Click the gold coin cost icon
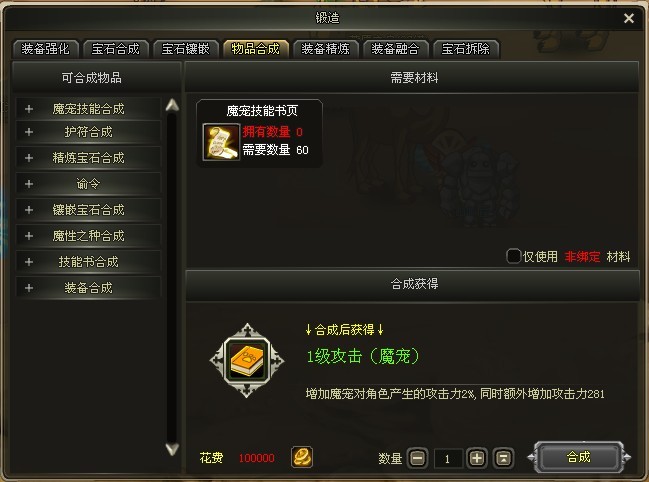The width and height of the screenshot is (649, 482). (302, 457)
